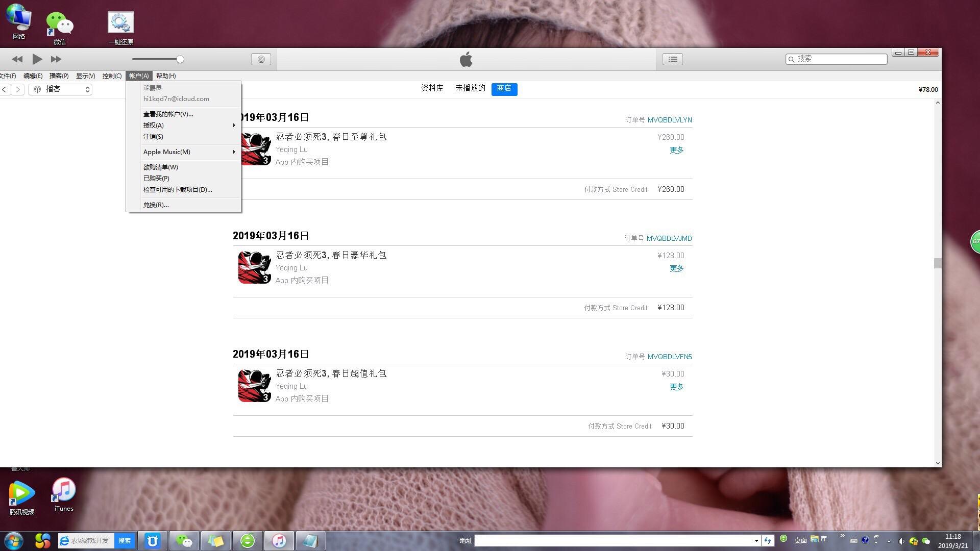
Task: Click the volume slider knob
Action: (180, 59)
